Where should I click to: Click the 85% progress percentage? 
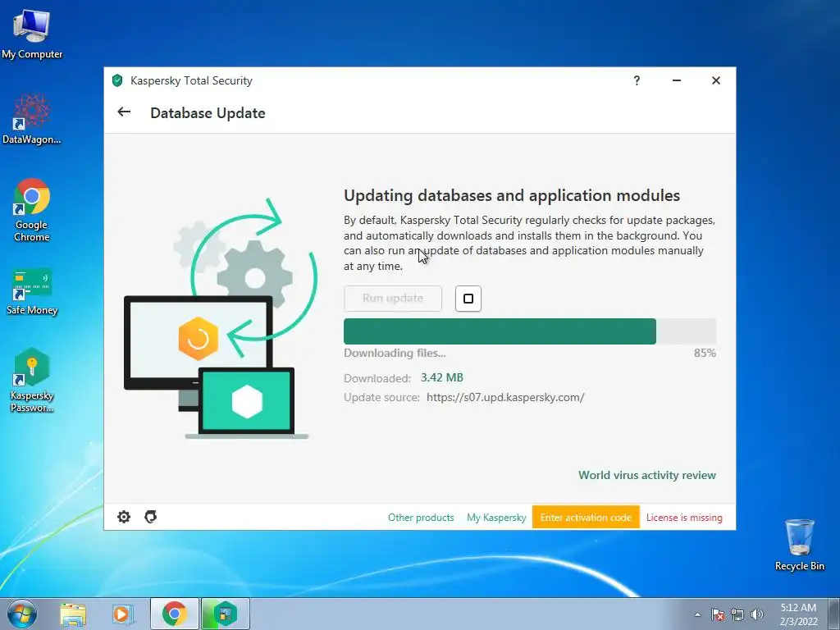[x=705, y=353]
